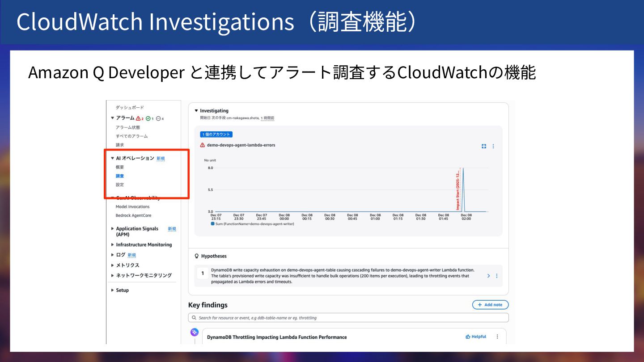
Task: Open 概要 under AI オペレーション
Action: 120,167
